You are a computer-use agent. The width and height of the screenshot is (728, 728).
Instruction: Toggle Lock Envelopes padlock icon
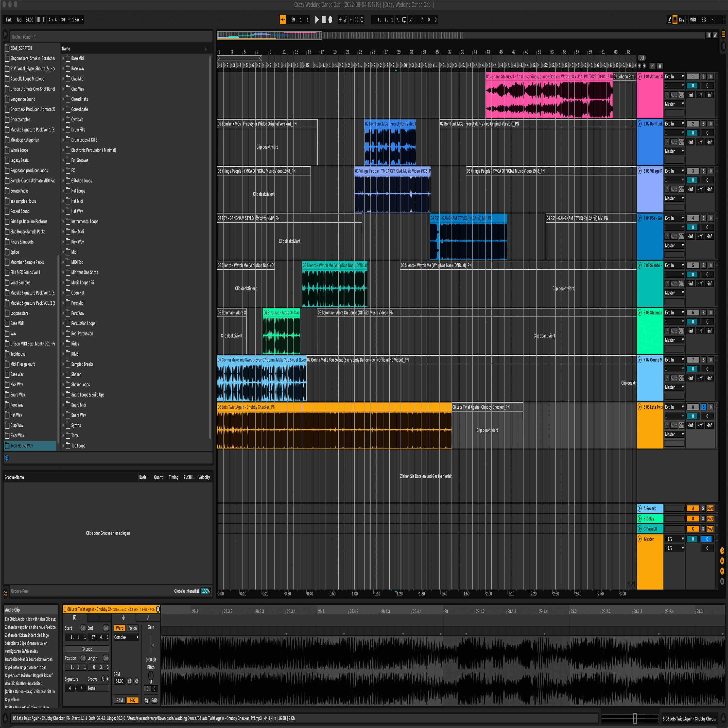point(660,66)
